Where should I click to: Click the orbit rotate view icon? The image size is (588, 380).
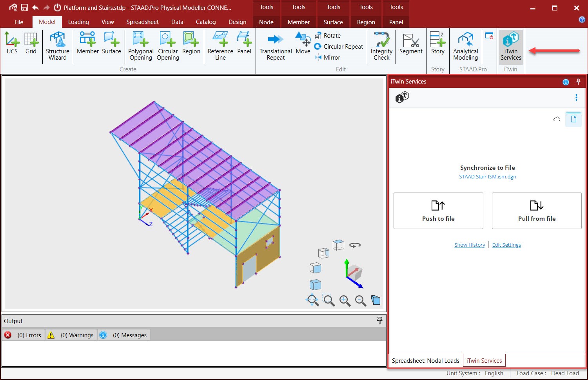(355, 245)
